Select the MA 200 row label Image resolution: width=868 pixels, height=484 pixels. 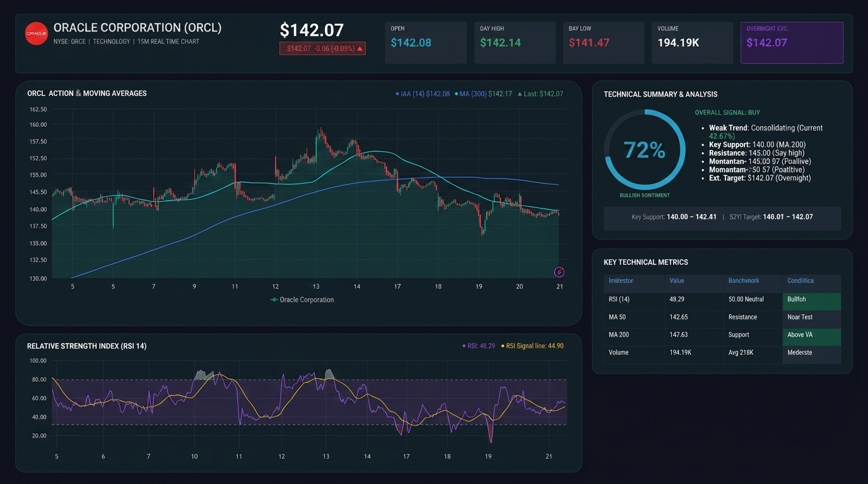click(619, 335)
